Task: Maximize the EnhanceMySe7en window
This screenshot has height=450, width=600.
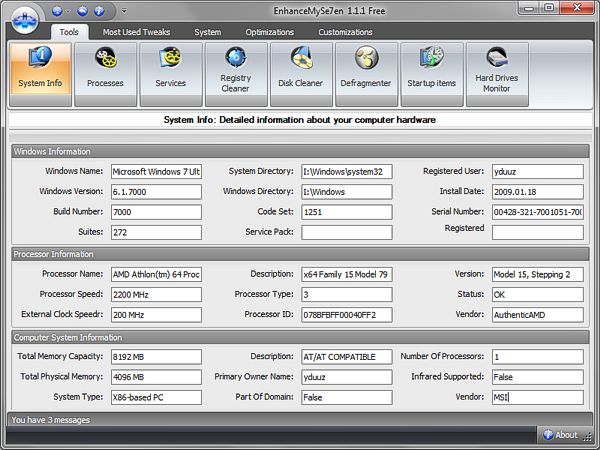Action: pyautogui.click(x=549, y=8)
